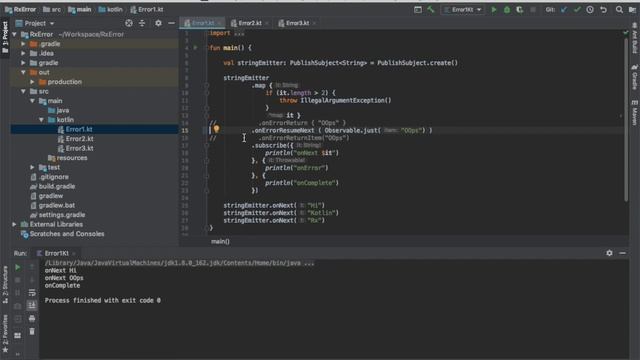Click the terminal-style window icon left of hammer
Image resolution: width=640 pixels, height=360 pixels.
click(x=418, y=9)
